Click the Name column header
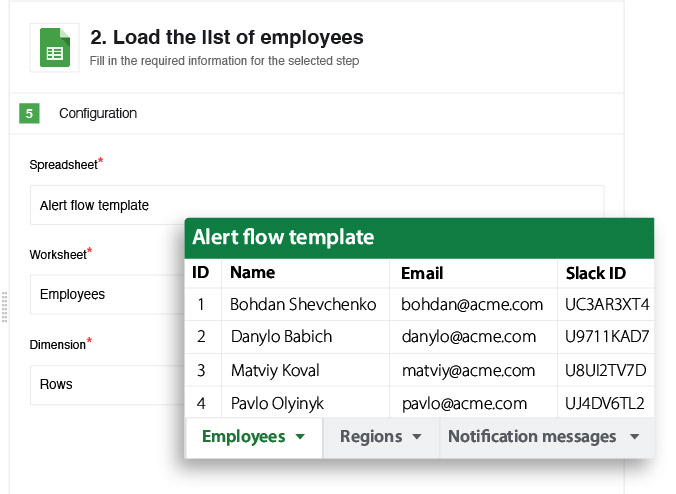676x494 pixels. click(x=305, y=273)
